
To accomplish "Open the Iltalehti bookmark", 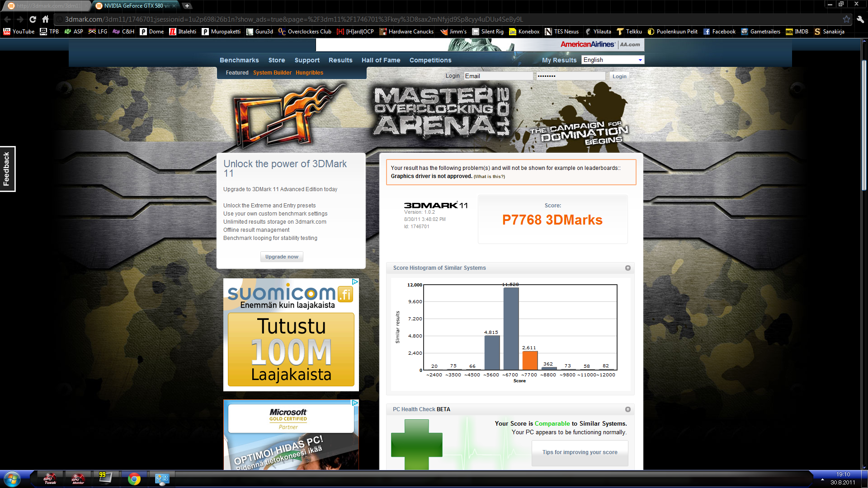I will pyautogui.click(x=183, y=32).
